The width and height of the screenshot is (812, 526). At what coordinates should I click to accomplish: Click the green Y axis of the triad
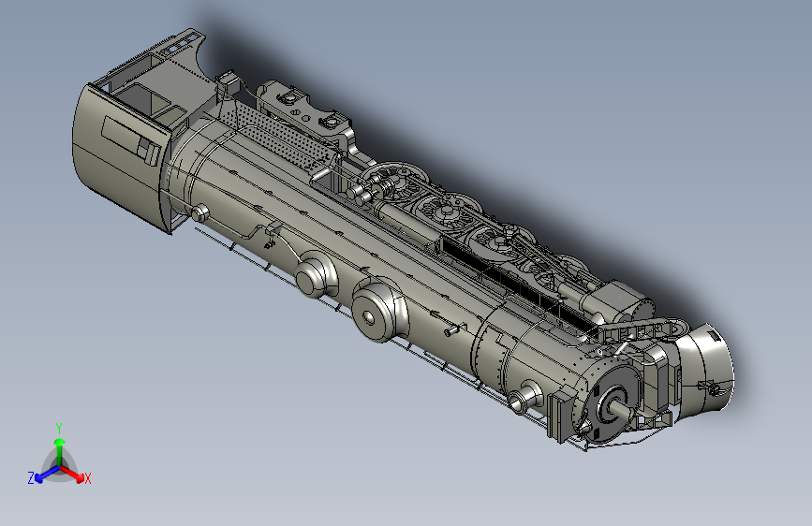coord(60,450)
